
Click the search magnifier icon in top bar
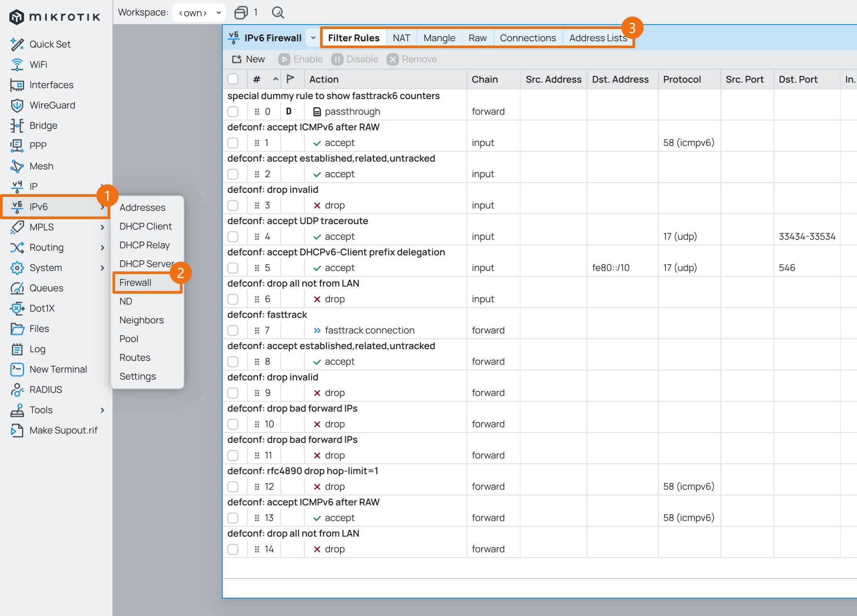click(x=278, y=12)
